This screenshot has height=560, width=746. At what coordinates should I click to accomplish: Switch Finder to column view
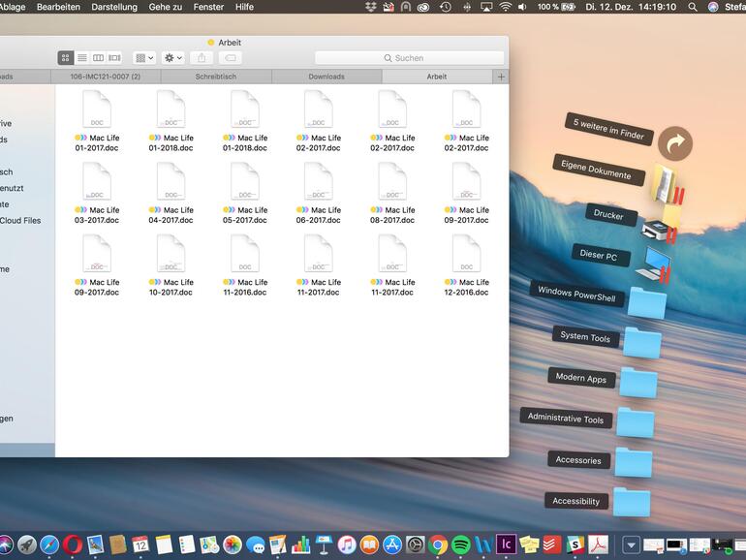point(98,58)
